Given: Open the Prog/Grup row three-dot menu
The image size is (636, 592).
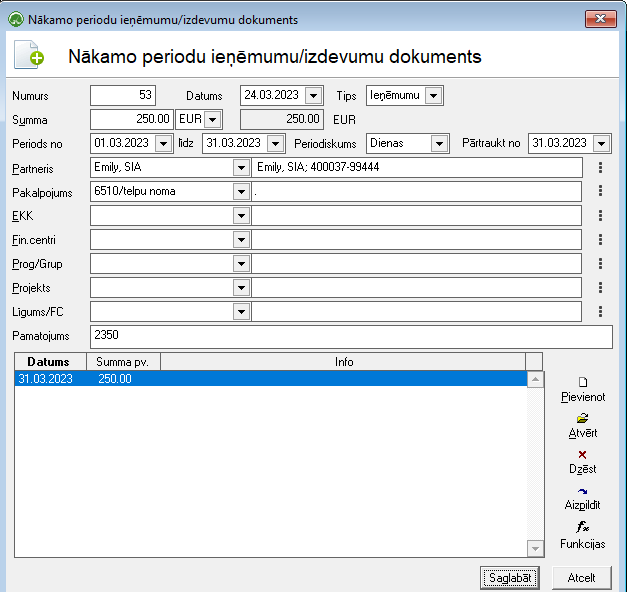Looking at the screenshot, I should point(600,264).
